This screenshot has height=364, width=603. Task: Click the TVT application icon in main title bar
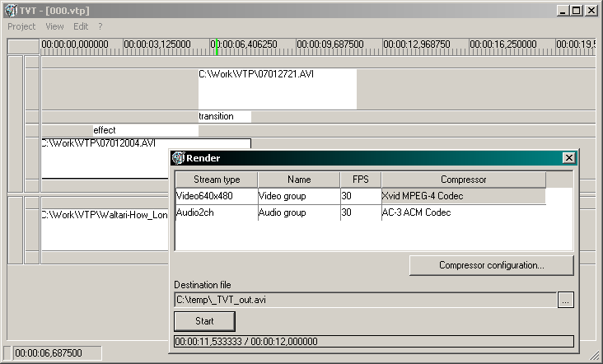tap(12, 11)
